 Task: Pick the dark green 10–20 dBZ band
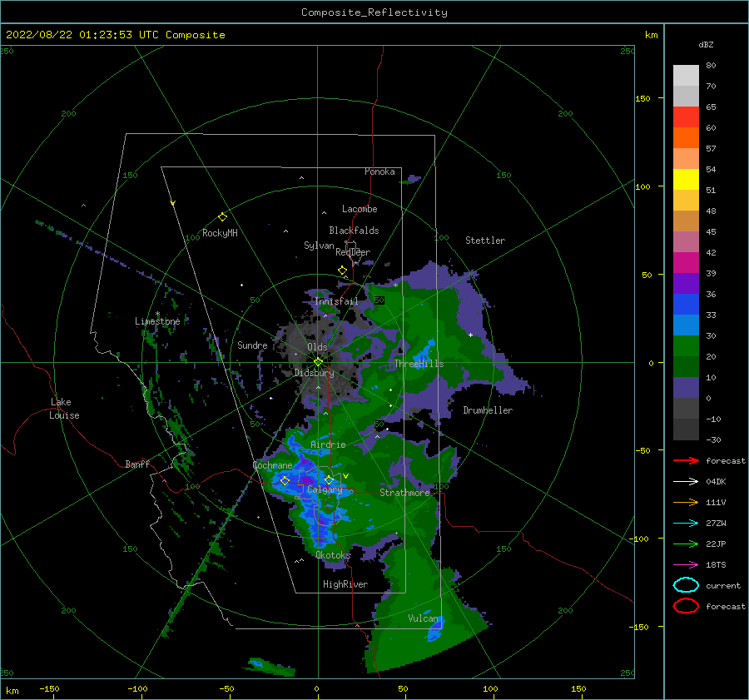pyautogui.click(x=686, y=366)
